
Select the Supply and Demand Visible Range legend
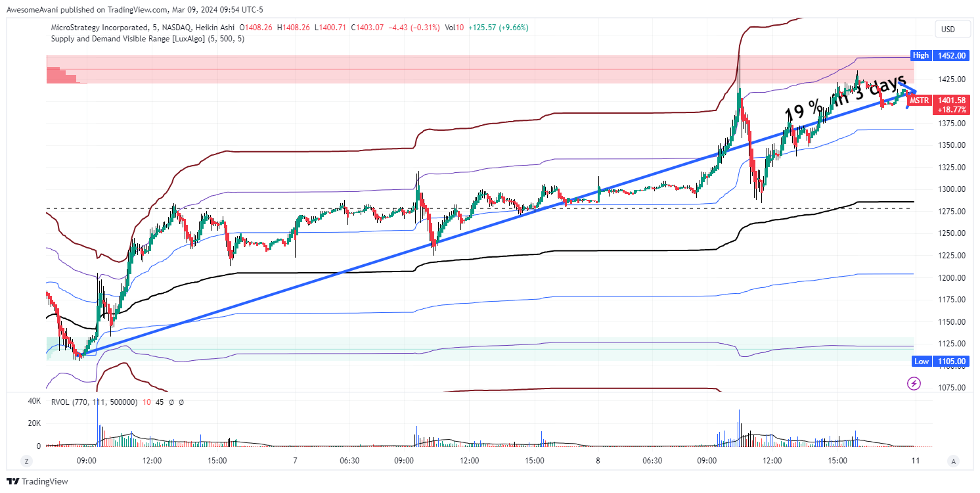[x=148, y=39]
